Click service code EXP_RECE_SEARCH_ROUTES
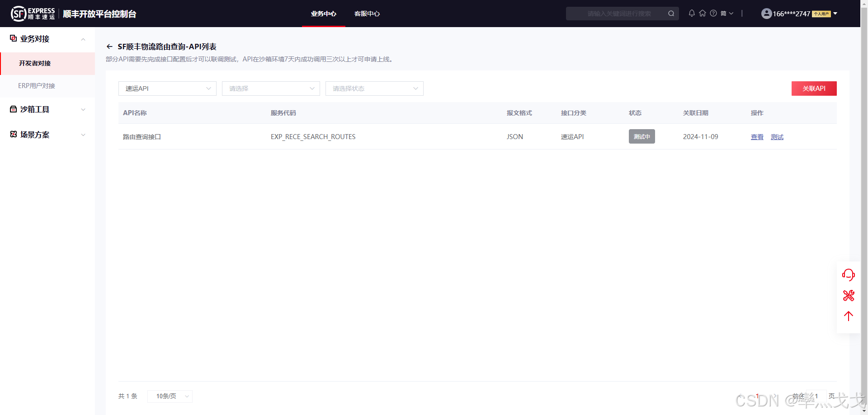This screenshot has height=415, width=868. (x=313, y=137)
